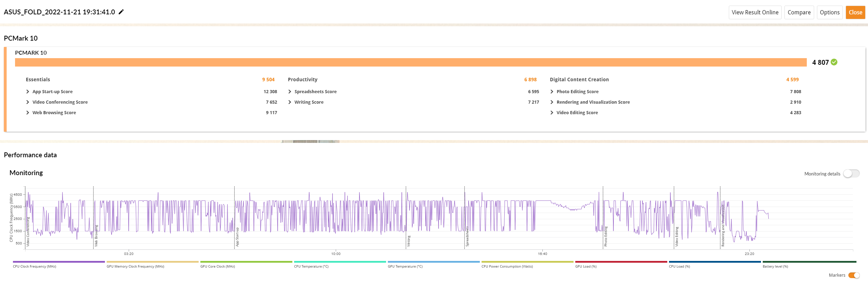The image size is (868, 283).
Task: Select CPU Clock Frequency legend
Action: coord(59,264)
